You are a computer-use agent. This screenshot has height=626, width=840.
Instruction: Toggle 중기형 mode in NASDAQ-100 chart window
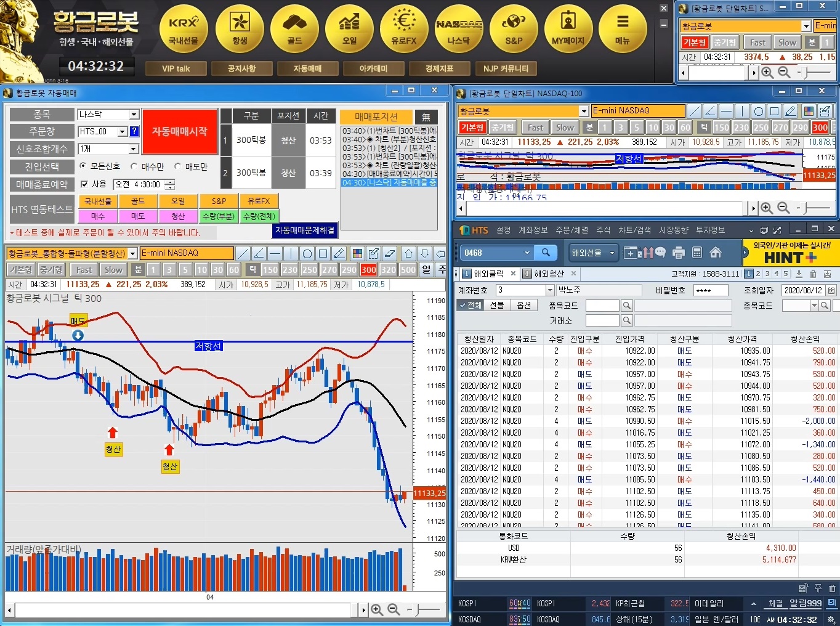pos(503,128)
